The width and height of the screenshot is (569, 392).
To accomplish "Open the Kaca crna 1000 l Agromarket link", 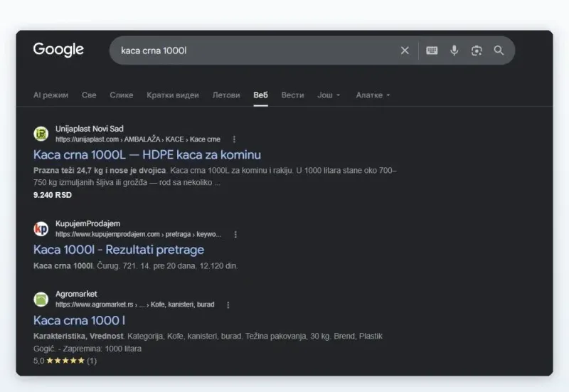I will click(79, 320).
